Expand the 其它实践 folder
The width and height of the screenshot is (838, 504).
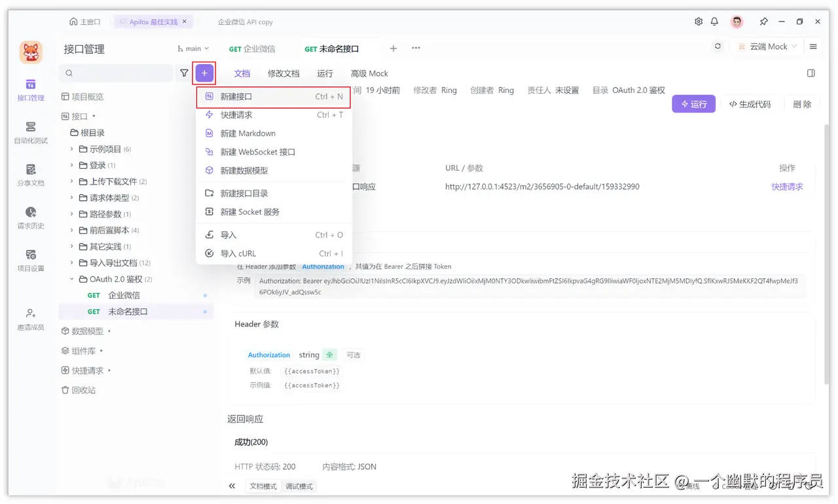click(72, 247)
